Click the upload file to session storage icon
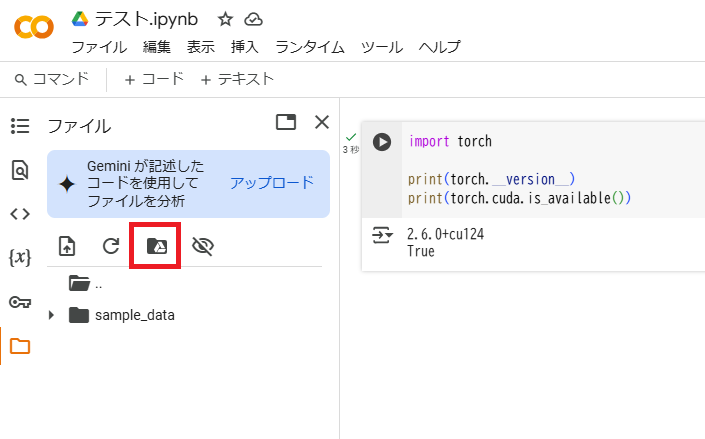The image size is (705, 439). pyautogui.click(x=67, y=246)
